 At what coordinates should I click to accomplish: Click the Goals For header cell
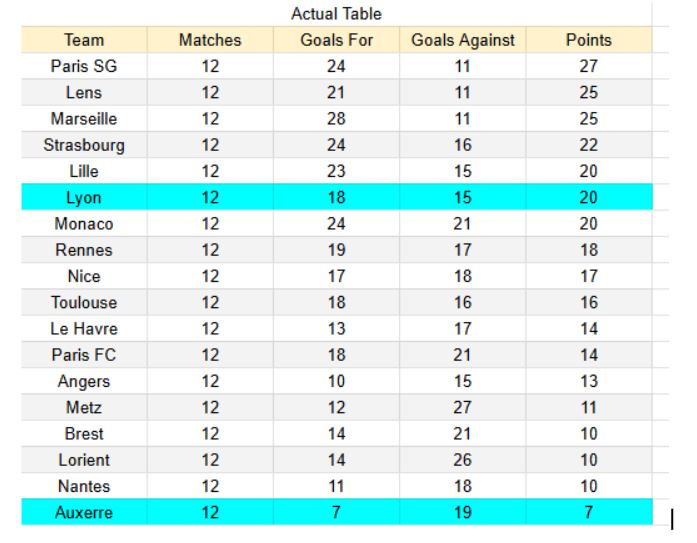[x=335, y=41]
